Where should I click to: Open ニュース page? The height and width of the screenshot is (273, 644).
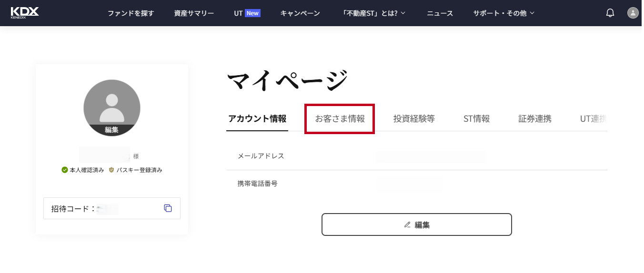[x=440, y=13]
